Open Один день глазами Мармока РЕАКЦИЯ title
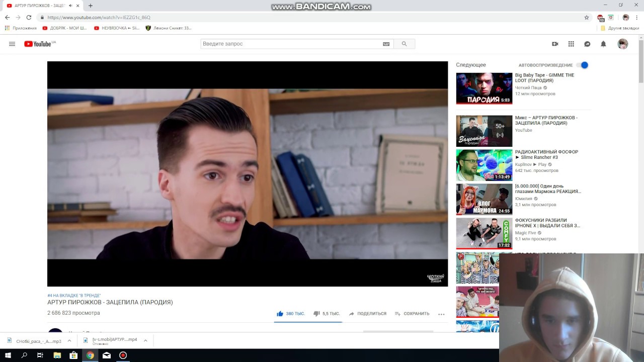This screenshot has width=644, height=362. pyautogui.click(x=548, y=189)
